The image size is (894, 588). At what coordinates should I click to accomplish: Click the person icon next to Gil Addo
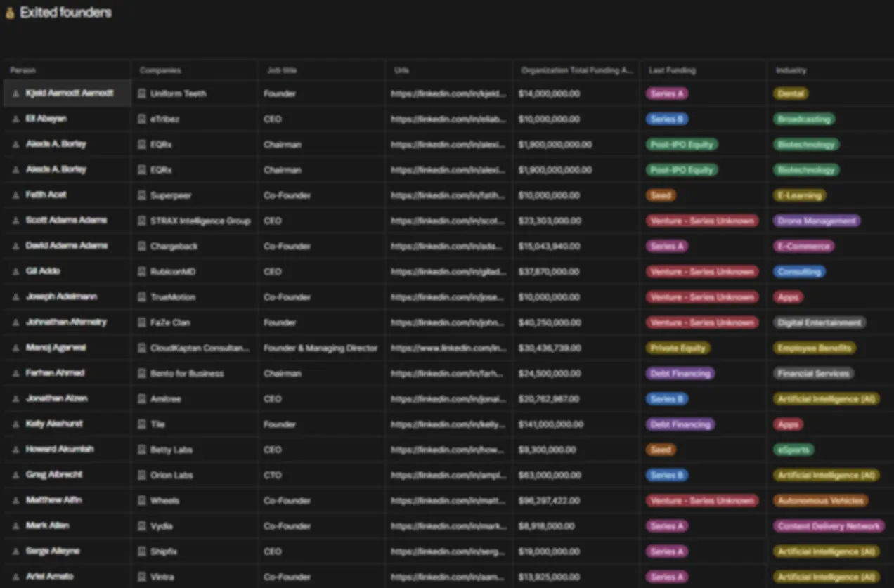tap(15, 271)
